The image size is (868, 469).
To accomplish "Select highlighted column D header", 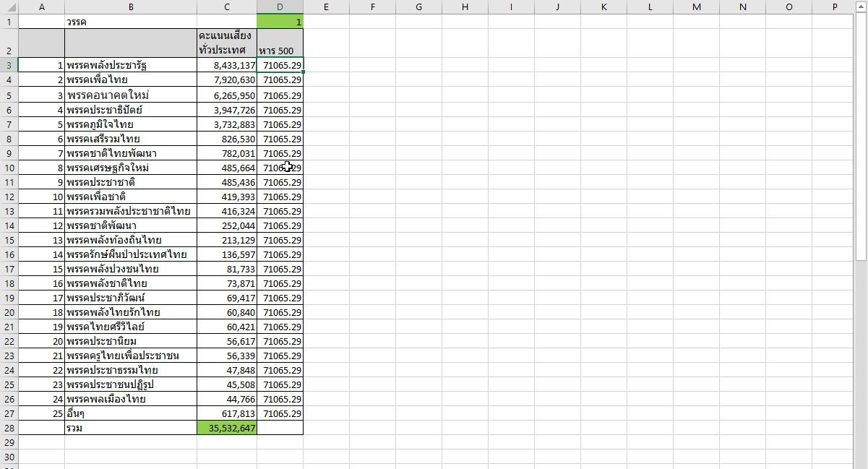I will pyautogui.click(x=280, y=7).
